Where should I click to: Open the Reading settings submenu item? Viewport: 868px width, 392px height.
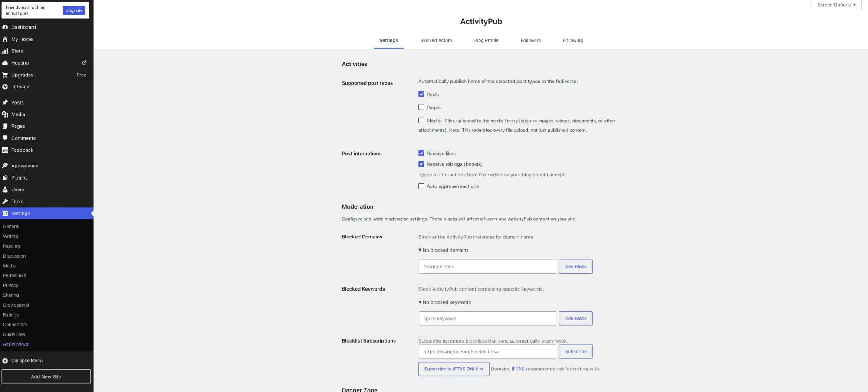point(11,246)
